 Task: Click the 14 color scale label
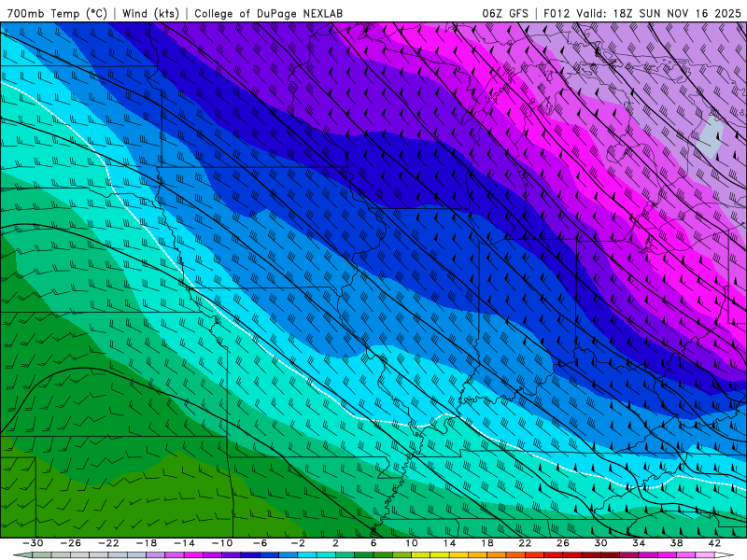click(449, 543)
